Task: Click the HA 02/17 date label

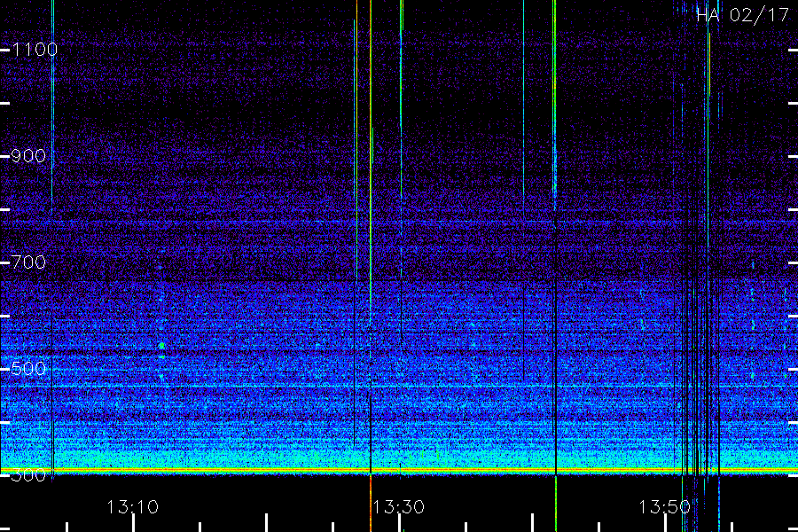Action: coord(742,15)
